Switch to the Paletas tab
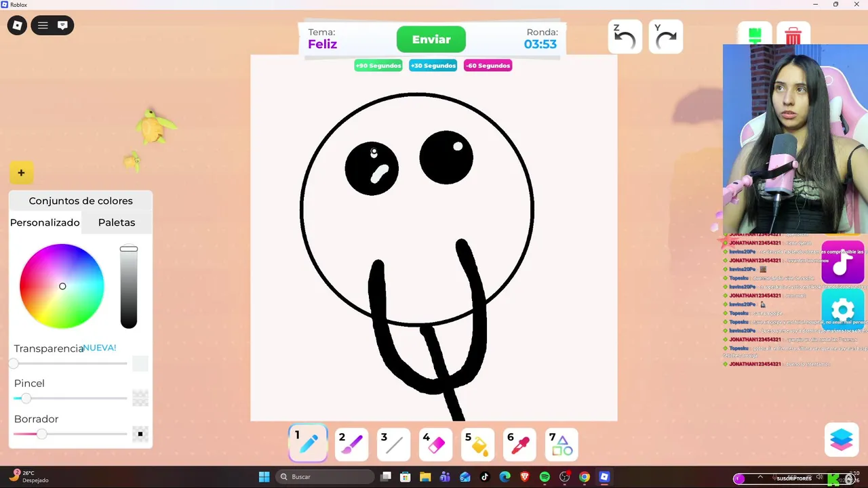 [x=117, y=222]
